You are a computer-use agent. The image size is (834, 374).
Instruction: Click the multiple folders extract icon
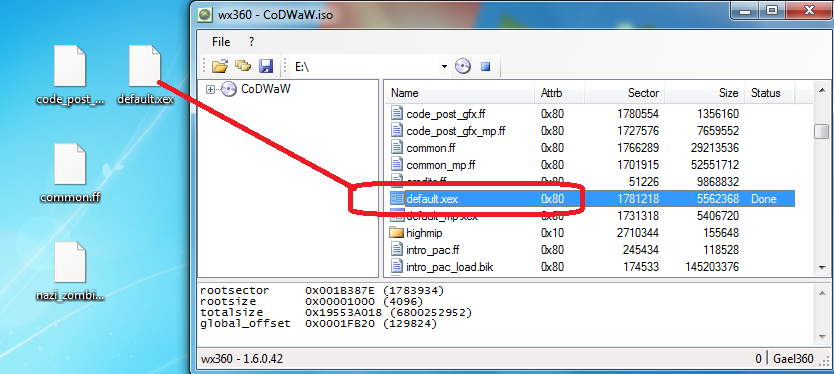243,67
